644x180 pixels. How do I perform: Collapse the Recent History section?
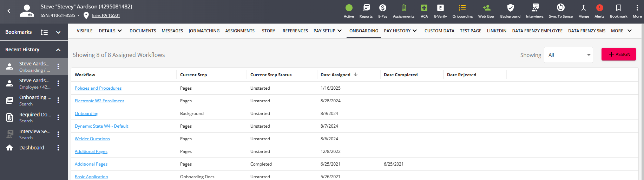coord(58,50)
